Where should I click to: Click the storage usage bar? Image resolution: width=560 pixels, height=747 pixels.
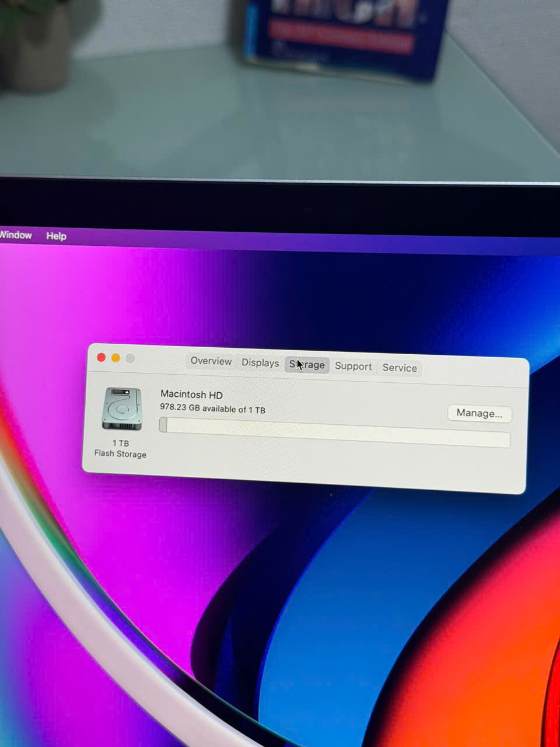[335, 432]
